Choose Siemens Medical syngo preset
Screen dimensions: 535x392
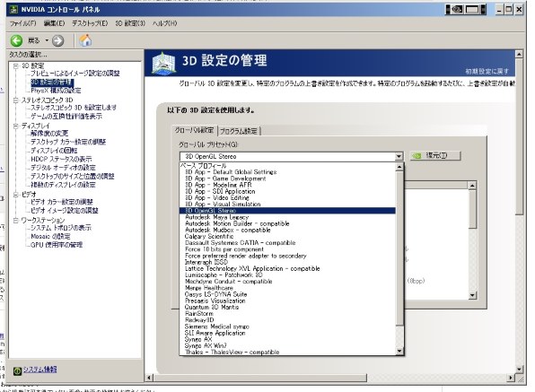coord(217,327)
